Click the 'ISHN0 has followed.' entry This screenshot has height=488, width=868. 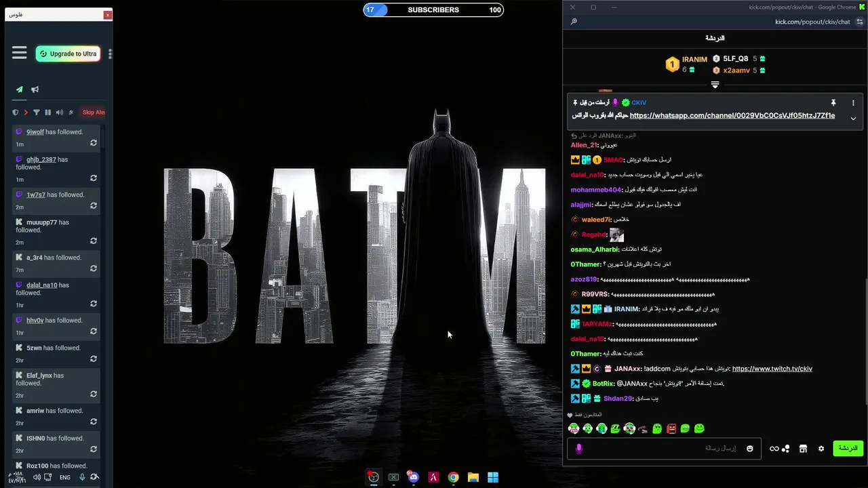[x=56, y=443]
